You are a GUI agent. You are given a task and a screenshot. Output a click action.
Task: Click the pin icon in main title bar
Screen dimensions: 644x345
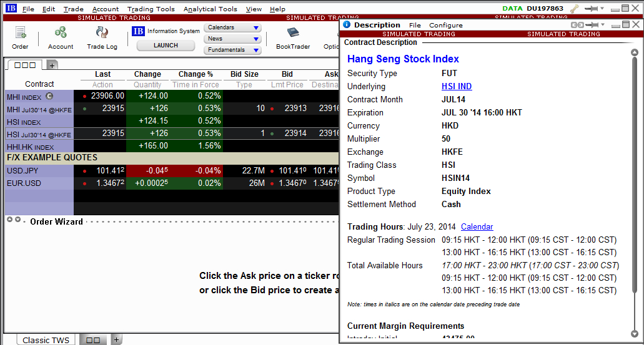[591, 8]
